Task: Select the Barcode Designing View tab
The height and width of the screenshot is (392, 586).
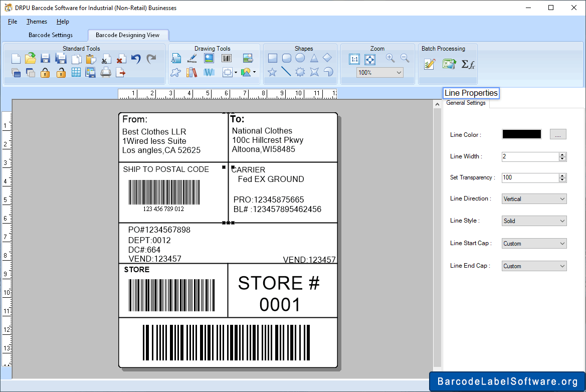Action: pos(128,35)
